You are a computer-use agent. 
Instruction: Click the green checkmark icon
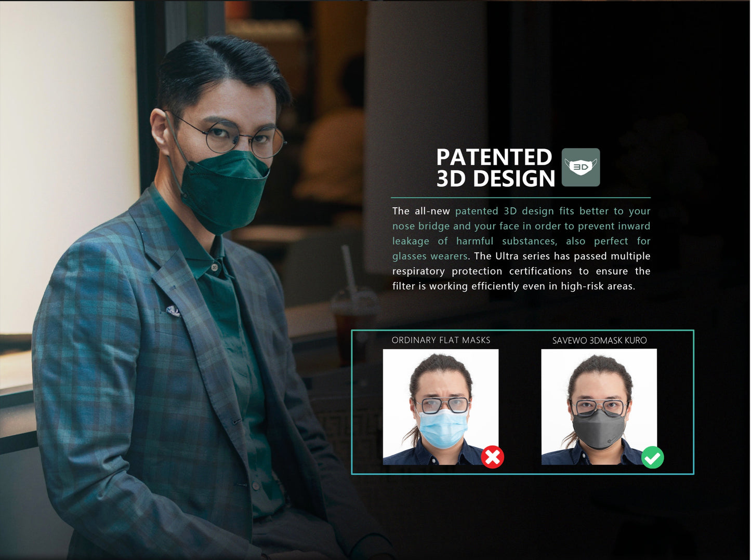(652, 458)
